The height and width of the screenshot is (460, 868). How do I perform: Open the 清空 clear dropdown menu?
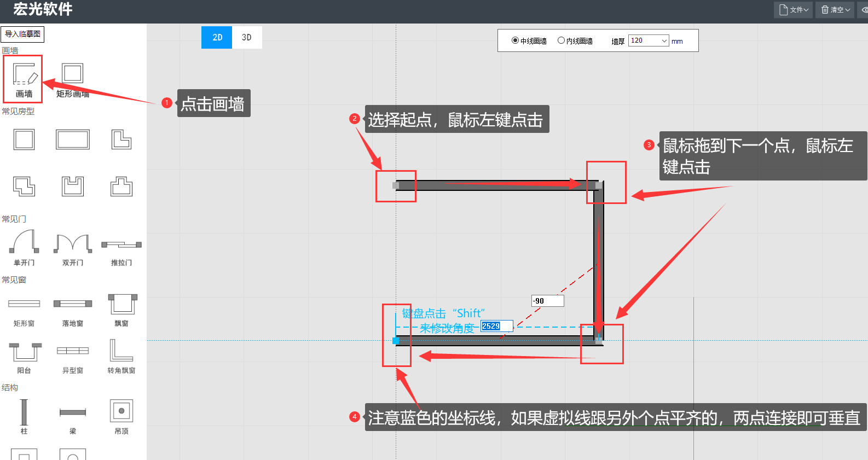[x=835, y=9]
